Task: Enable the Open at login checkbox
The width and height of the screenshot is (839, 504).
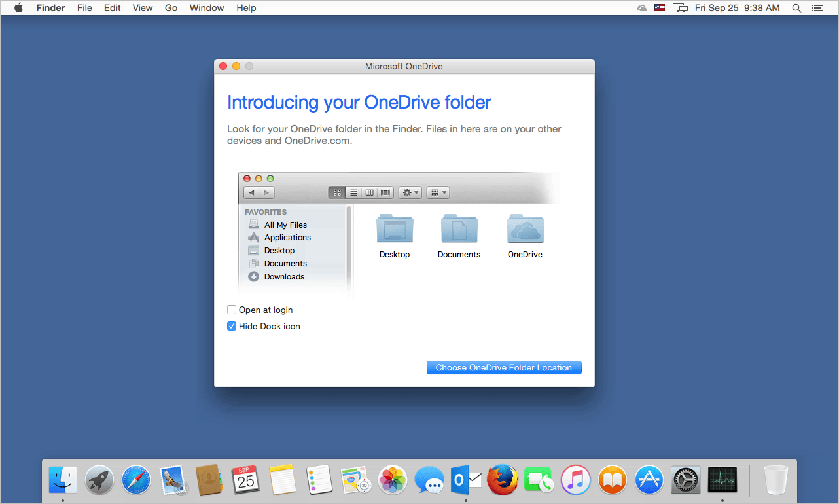Action: tap(232, 310)
